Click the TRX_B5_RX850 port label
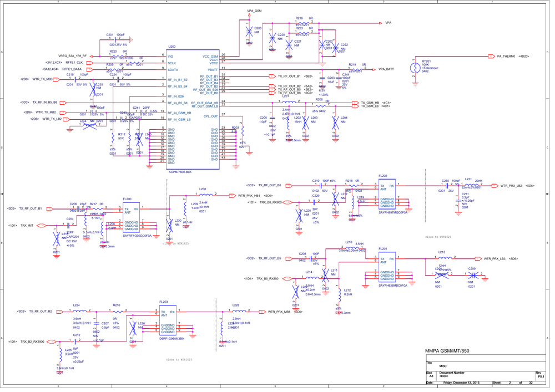555x392 pixels. coord(268,278)
